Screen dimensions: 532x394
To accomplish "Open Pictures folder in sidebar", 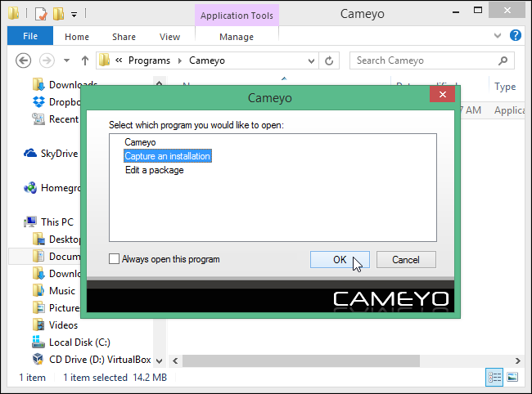I will click(56, 308).
